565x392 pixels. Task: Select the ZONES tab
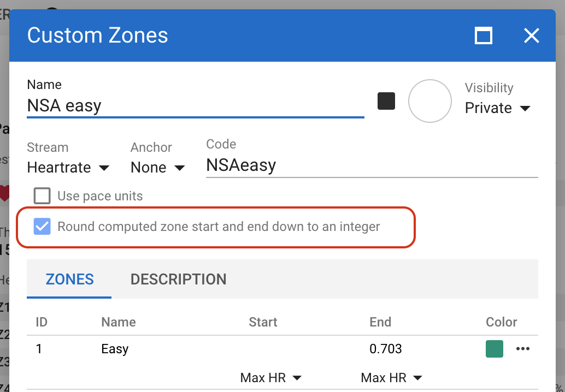(69, 280)
